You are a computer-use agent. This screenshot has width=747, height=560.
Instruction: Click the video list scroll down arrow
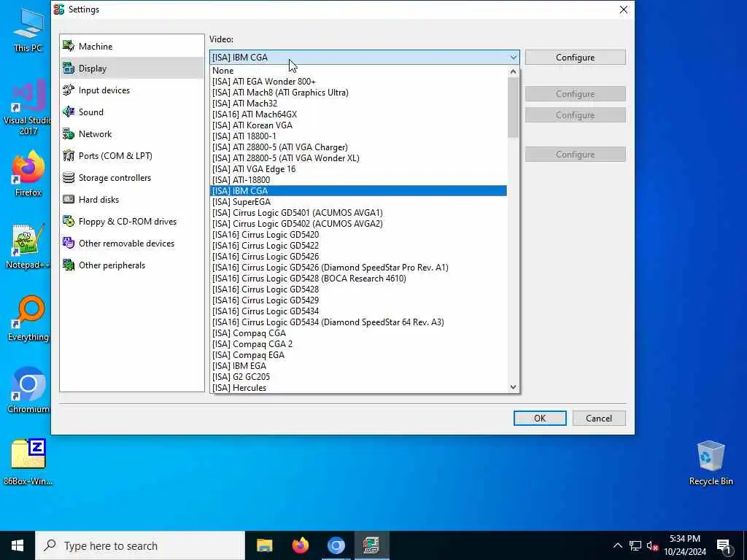[513, 387]
